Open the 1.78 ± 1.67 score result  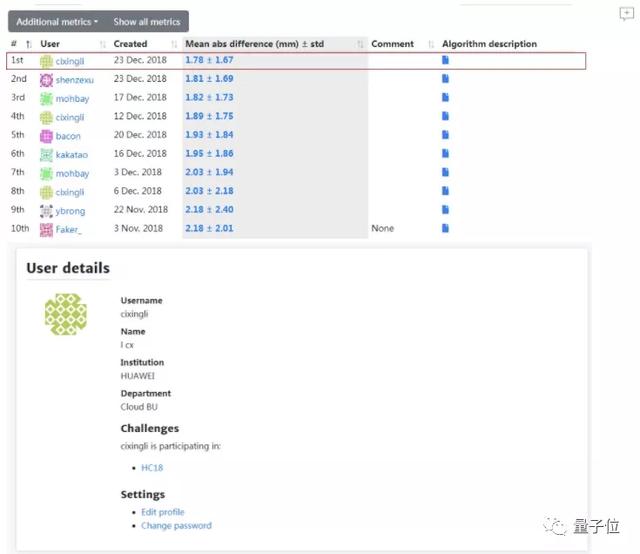[209, 60]
